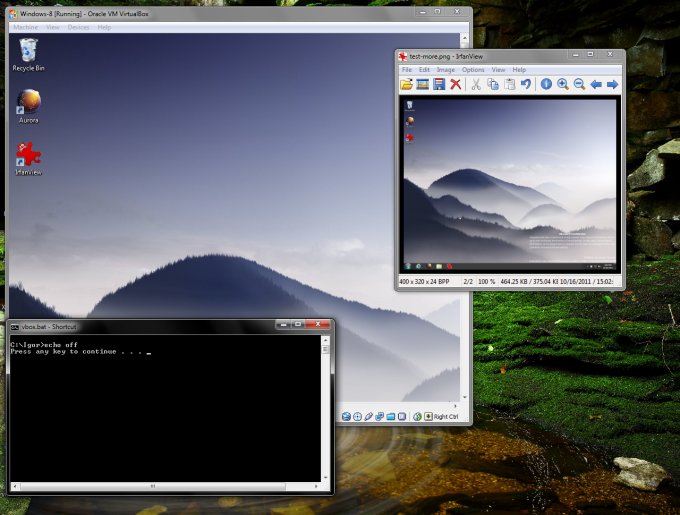Image resolution: width=680 pixels, height=515 pixels.
Task: Click the console window vertical scrollbar up arrow
Action: coord(325,341)
